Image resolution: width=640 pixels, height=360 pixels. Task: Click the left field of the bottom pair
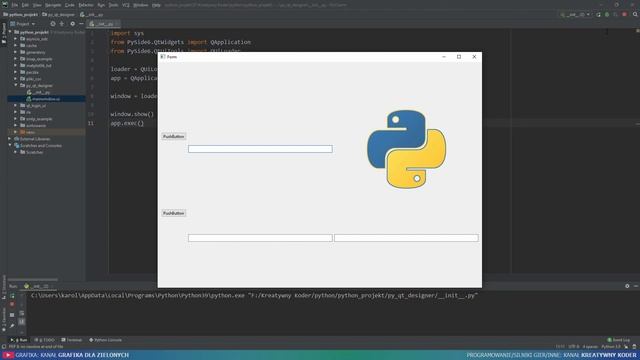(260, 238)
